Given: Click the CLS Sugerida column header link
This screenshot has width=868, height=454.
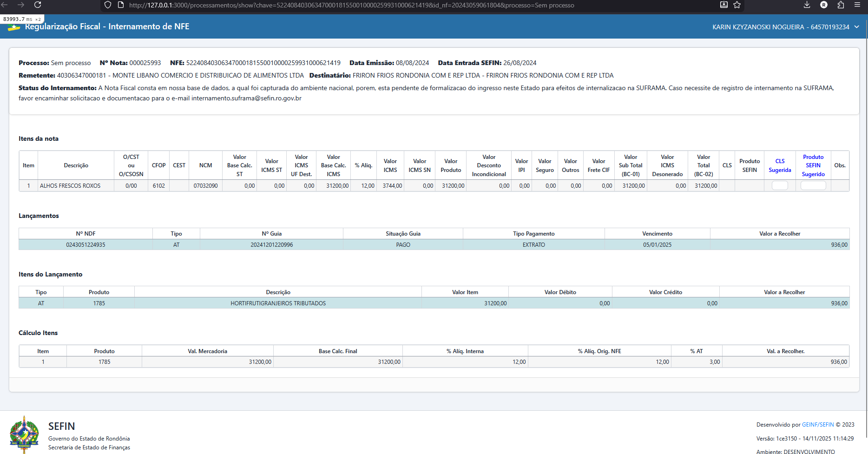Looking at the screenshot, I should [780, 165].
